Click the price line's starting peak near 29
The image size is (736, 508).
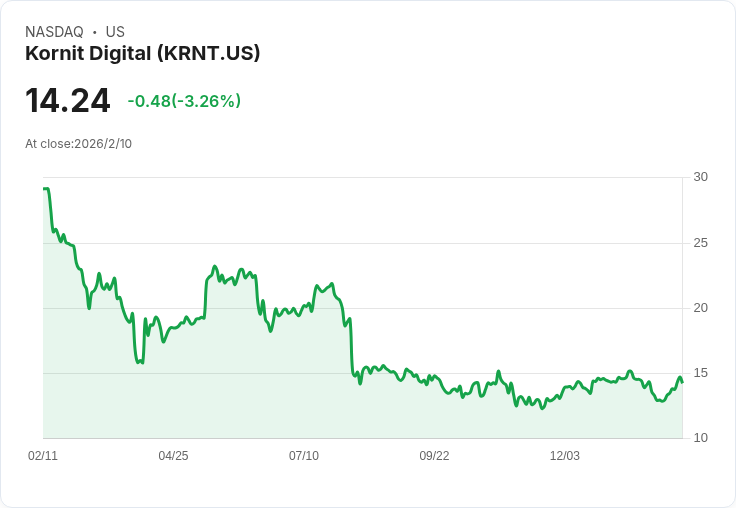(x=46, y=189)
